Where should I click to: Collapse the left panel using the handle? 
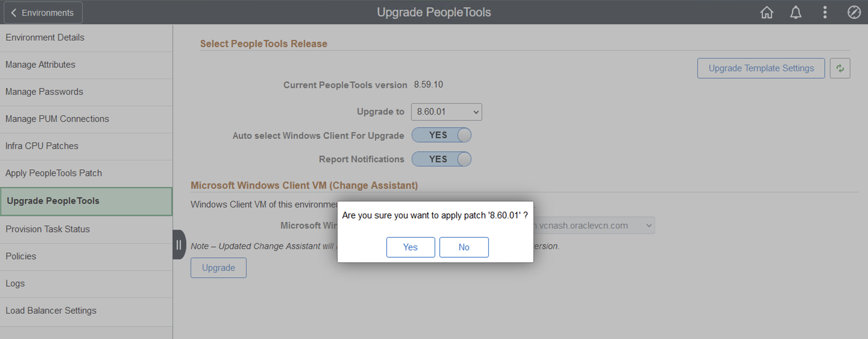pos(179,245)
